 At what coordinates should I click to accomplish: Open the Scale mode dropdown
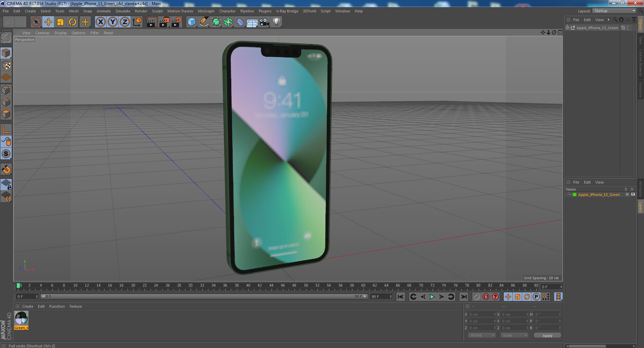[x=514, y=335]
